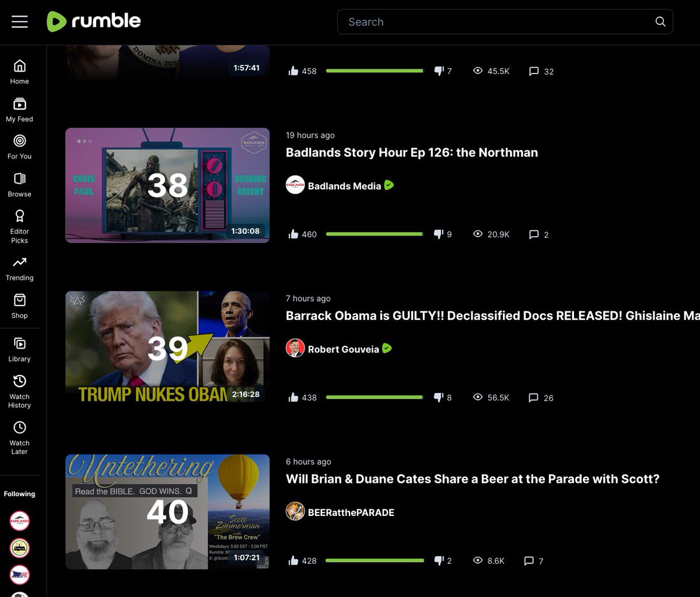The height and width of the screenshot is (597, 700).
Task: Open Watch Later in sidebar
Action: [19, 438]
